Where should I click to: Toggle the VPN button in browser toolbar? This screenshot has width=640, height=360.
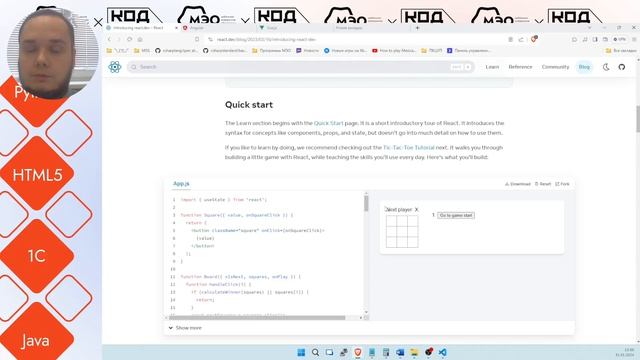point(620,40)
